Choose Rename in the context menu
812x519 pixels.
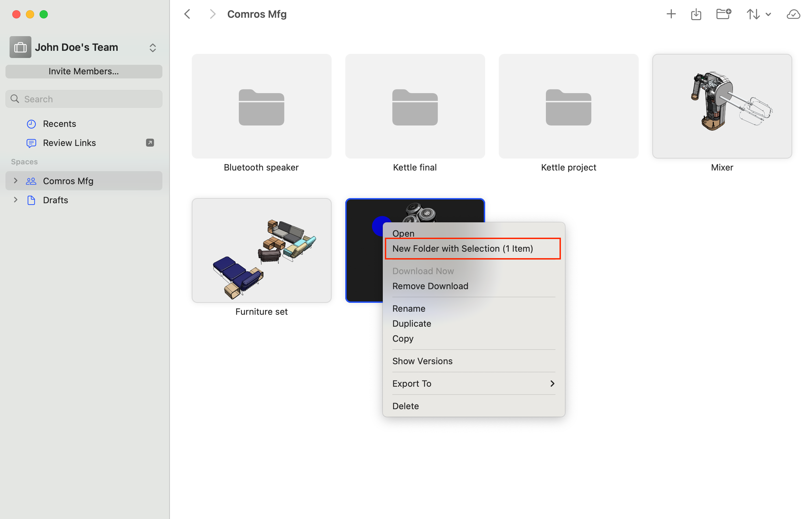tap(474, 309)
